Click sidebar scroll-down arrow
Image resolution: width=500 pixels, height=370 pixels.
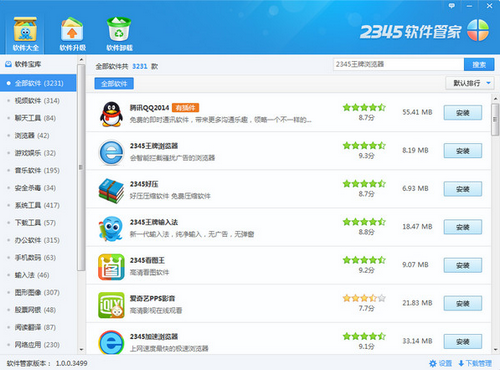(x=81, y=350)
